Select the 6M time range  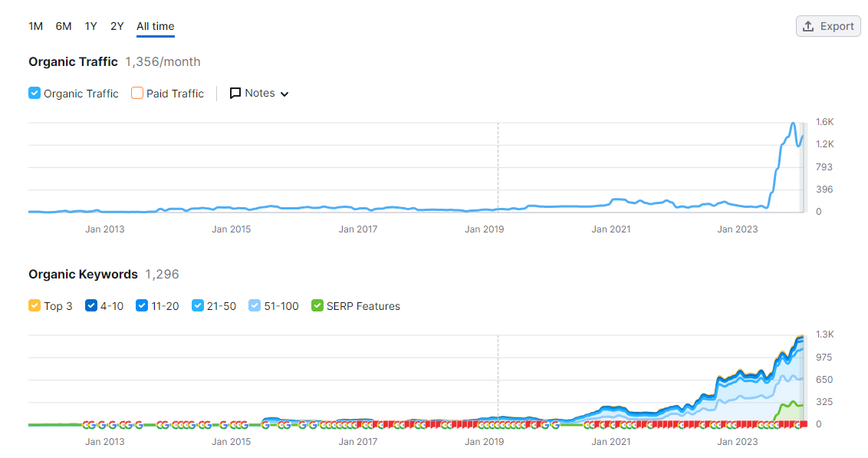[x=63, y=25]
